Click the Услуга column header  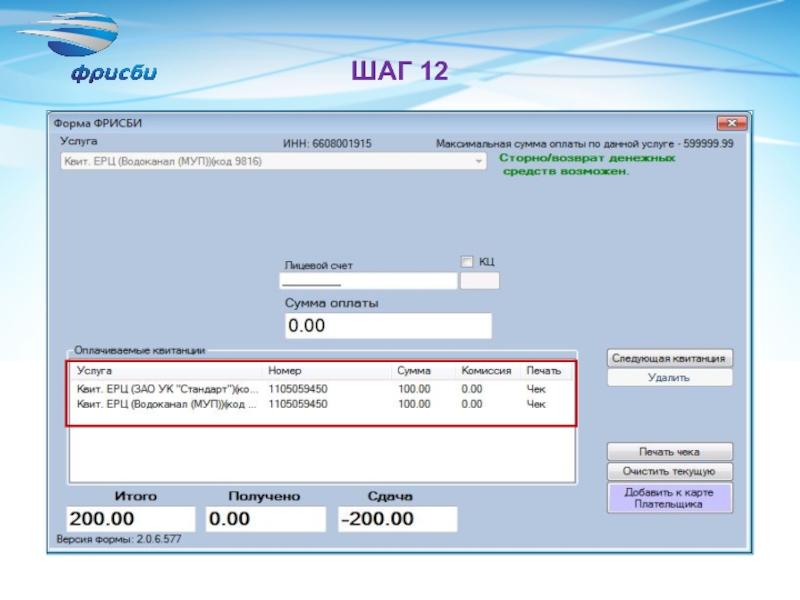point(166,371)
